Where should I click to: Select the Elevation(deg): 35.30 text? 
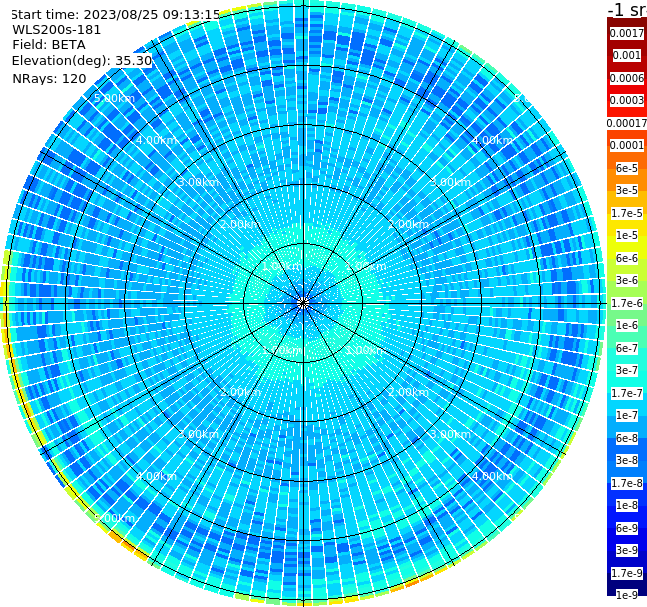[x=82, y=61]
